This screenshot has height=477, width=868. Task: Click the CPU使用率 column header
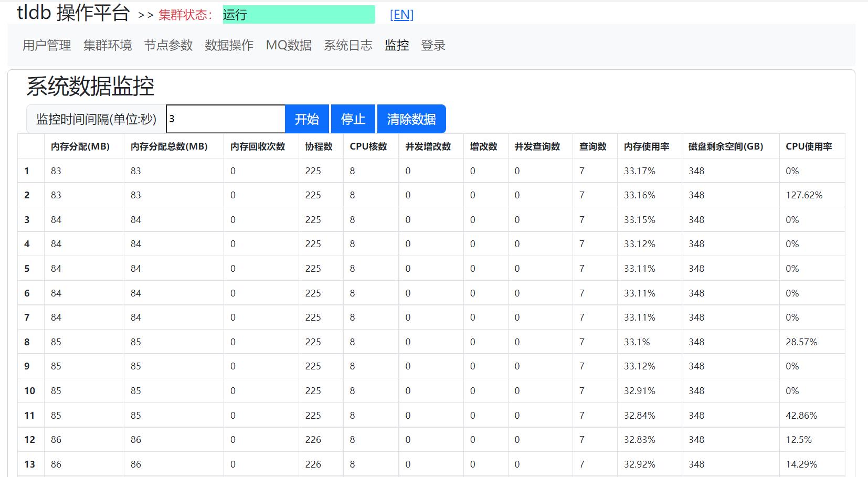(x=809, y=146)
